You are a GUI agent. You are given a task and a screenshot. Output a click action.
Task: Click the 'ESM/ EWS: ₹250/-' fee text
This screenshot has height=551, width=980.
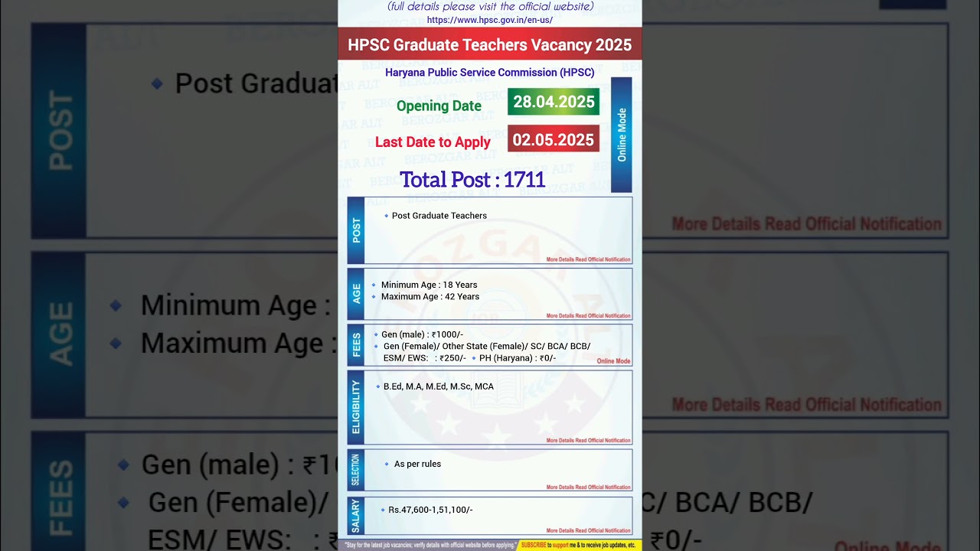point(425,358)
